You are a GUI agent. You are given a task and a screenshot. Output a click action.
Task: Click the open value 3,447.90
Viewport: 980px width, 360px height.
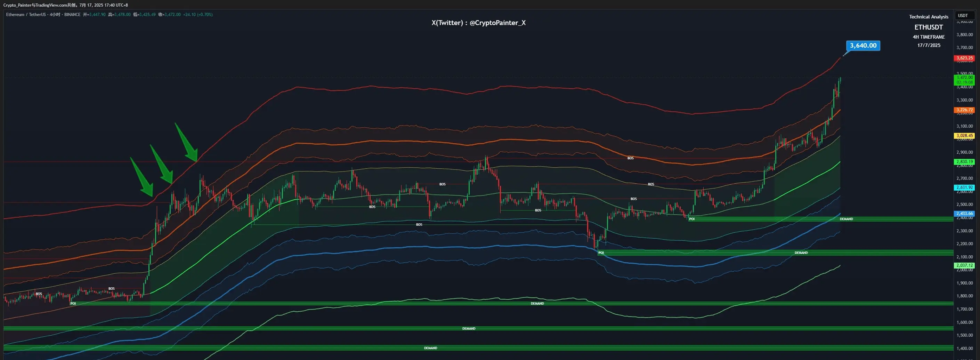(x=97, y=15)
